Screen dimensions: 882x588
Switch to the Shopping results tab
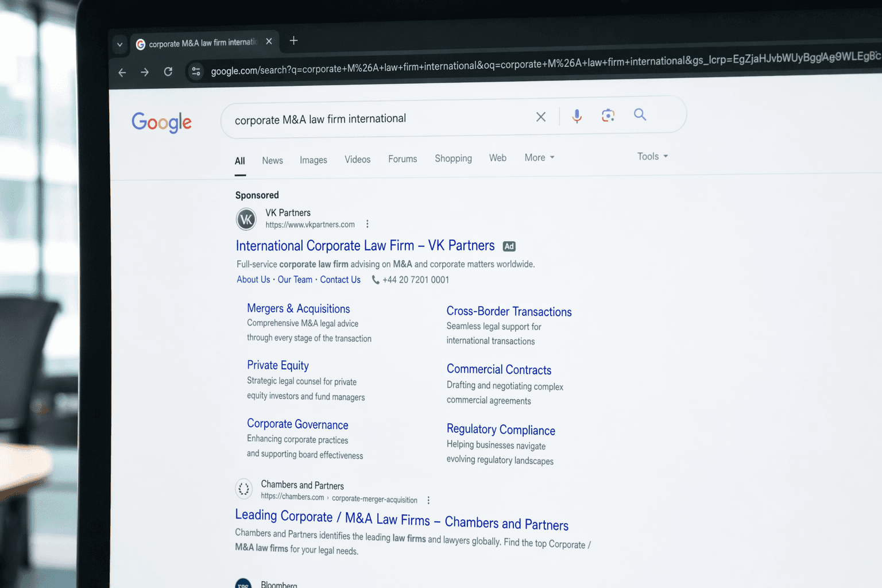453,158
